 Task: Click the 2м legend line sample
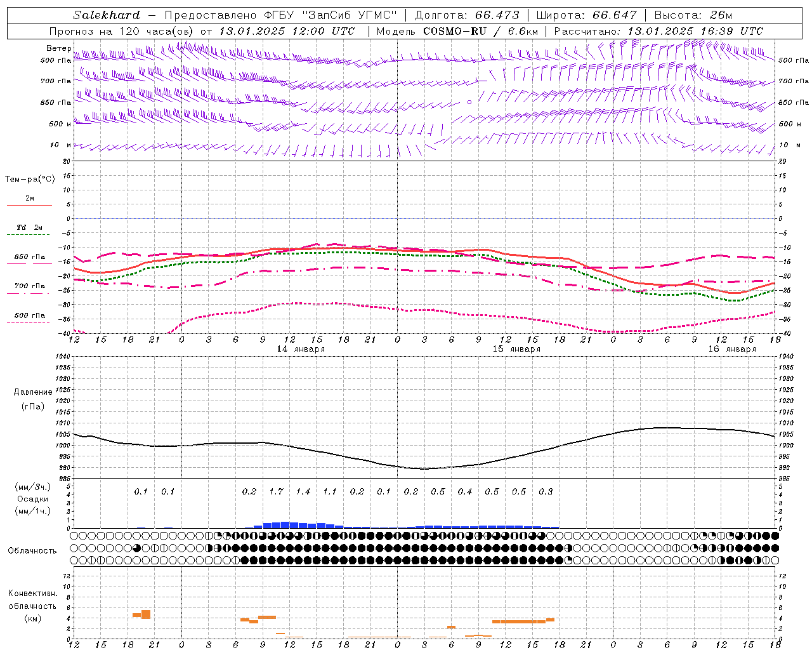pos(29,205)
